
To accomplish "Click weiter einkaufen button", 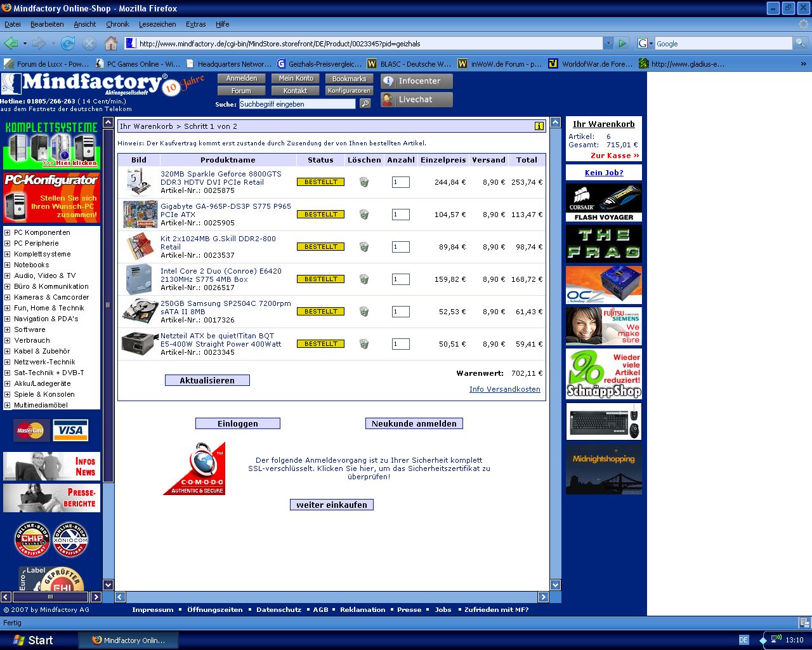I will coord(332,505).
